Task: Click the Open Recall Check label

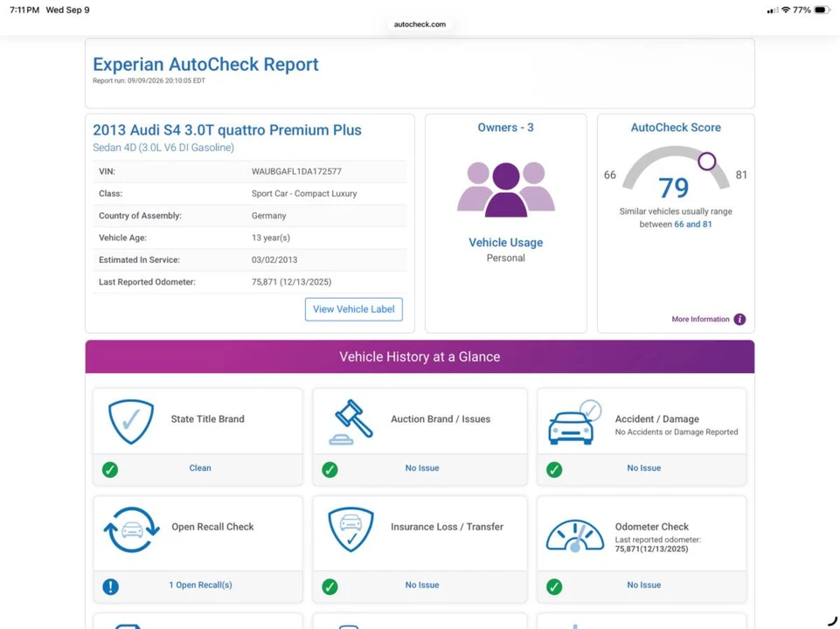Action: click(212, 527)
